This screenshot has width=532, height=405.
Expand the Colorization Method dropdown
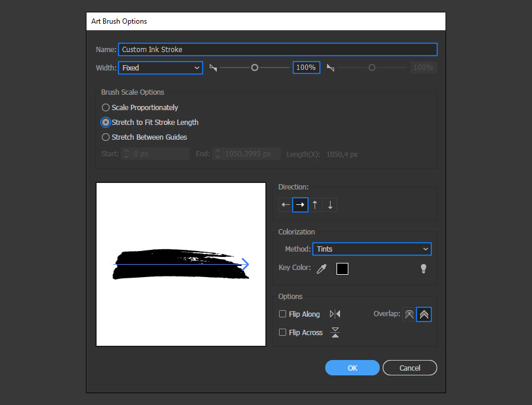[371, 249]
